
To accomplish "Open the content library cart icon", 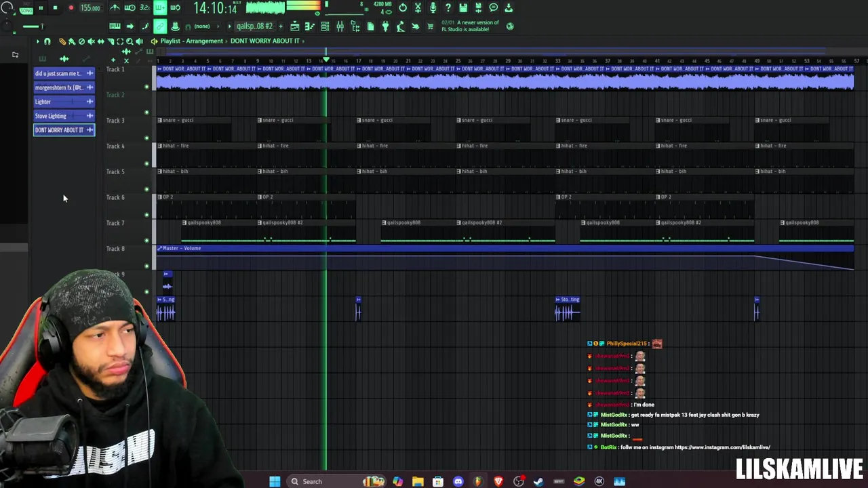I will [x=430, y=26].
